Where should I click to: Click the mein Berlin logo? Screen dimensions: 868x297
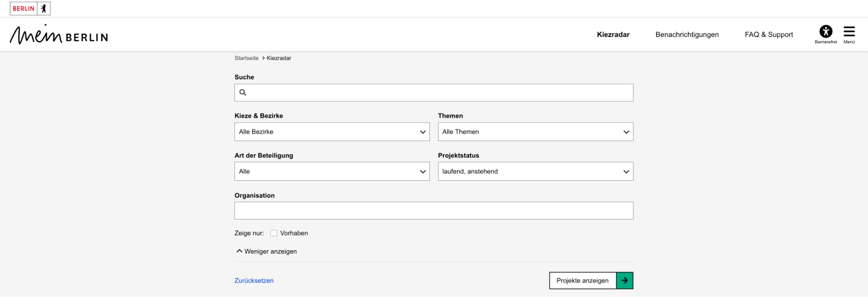pos(58,35)
